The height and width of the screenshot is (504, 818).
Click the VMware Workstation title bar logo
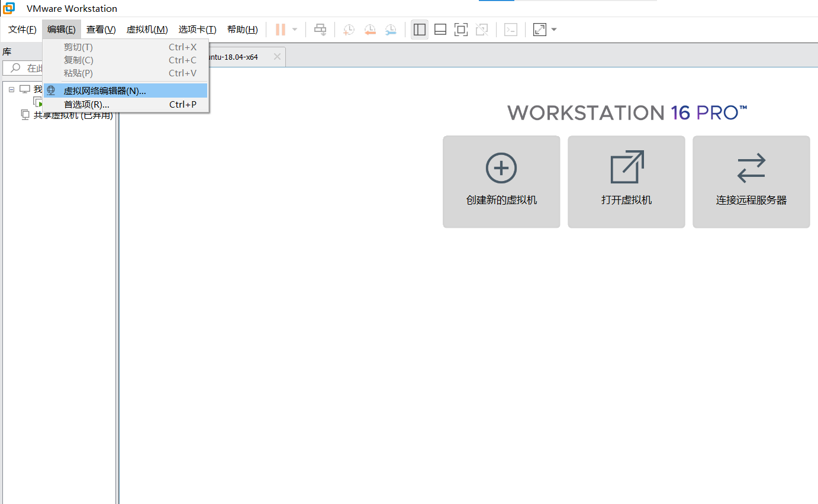9,8
